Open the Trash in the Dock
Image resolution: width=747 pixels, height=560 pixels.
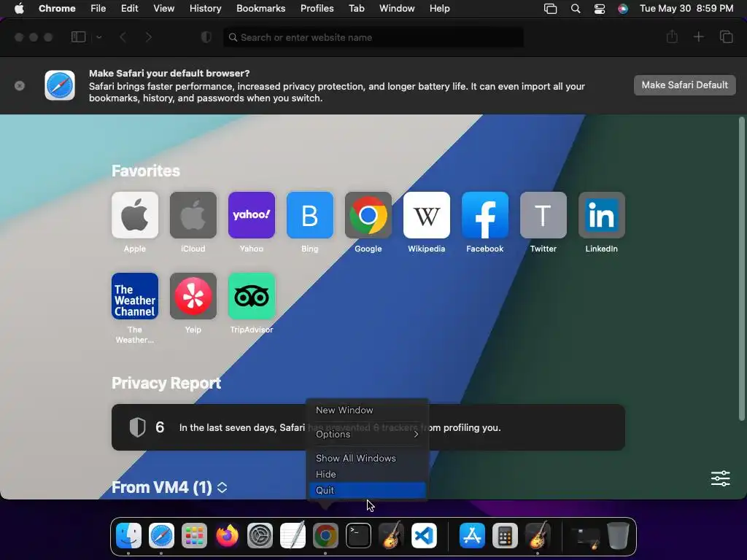[618, 536]
